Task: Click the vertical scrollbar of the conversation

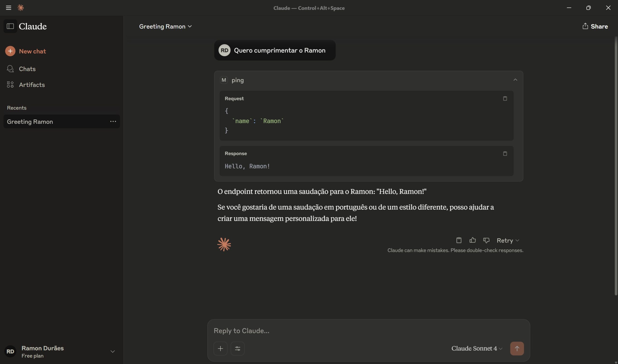Action: (x=616, y=166)
